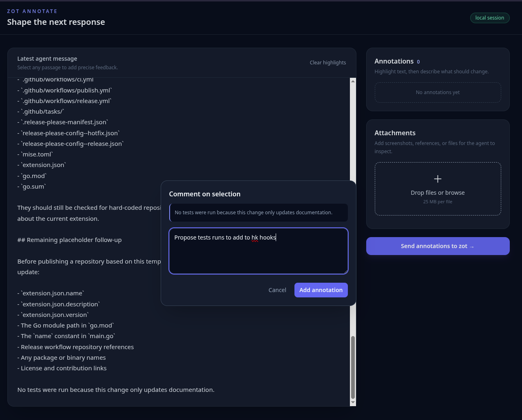Image resolution: width=522 pixels, height=420 pixels.
Task: Focus the comment text field
Action: click(259, 251)
